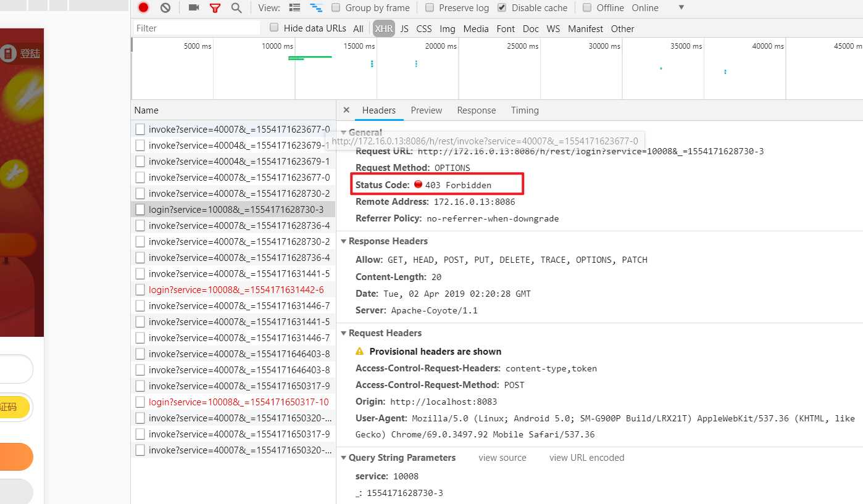The width and height of the screenshot is (863, 504).
Task: Click Remote Address value 172.16.0.13:8086
Action: (474, 202)
